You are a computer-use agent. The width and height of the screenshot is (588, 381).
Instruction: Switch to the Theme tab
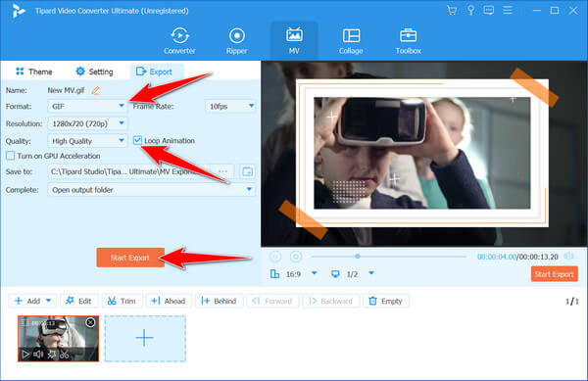pos(34,71)
